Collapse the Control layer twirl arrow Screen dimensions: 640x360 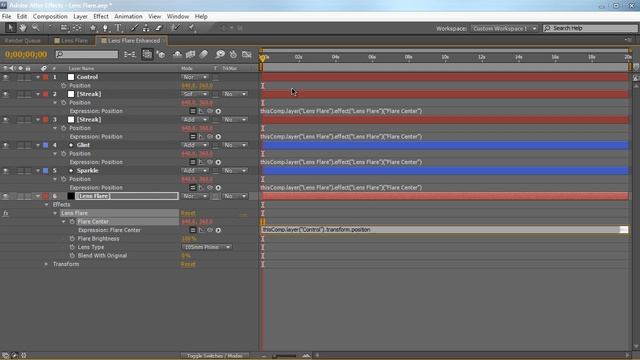[x=38, y=77]
